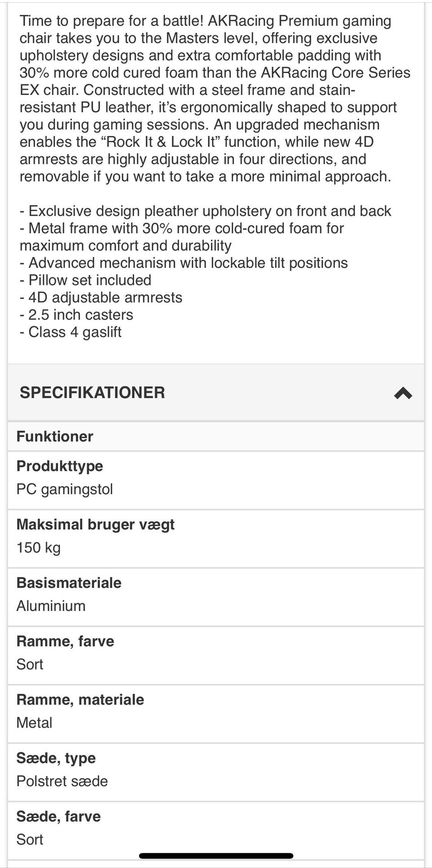This screenshot has height=868, width=432.
Task: Tap the SPECIFIKATIONER header title
Action: click(92, 393)
